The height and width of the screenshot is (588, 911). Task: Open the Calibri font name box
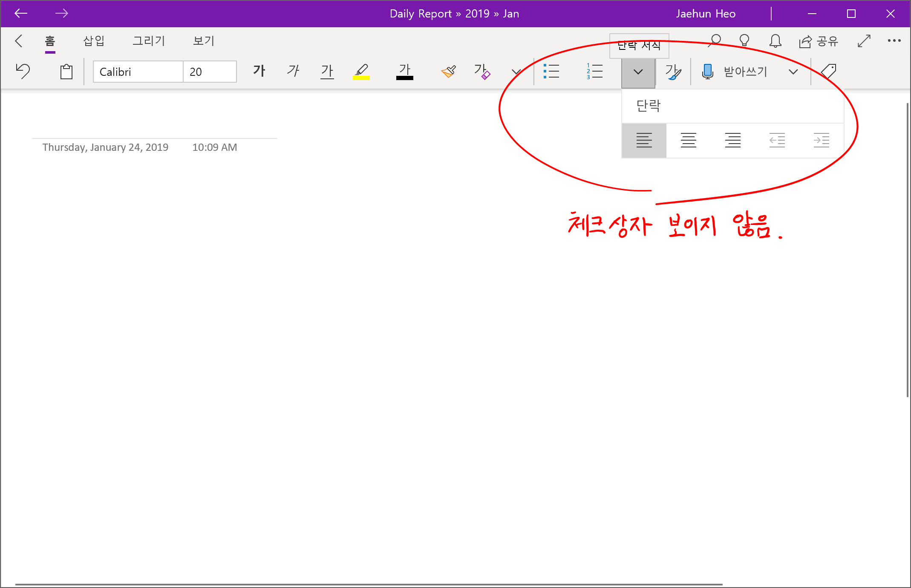(x=138, y=72)
